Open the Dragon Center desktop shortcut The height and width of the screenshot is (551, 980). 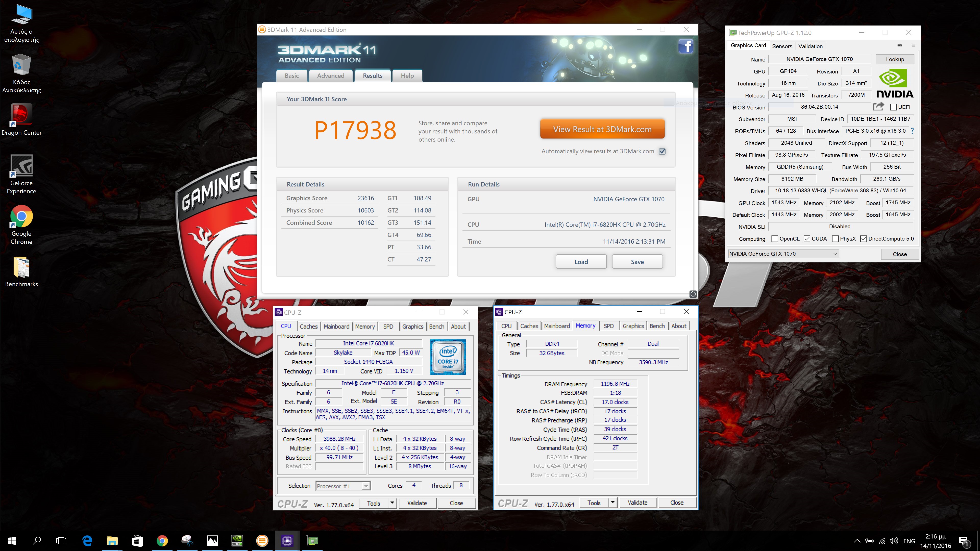(21, 119)
